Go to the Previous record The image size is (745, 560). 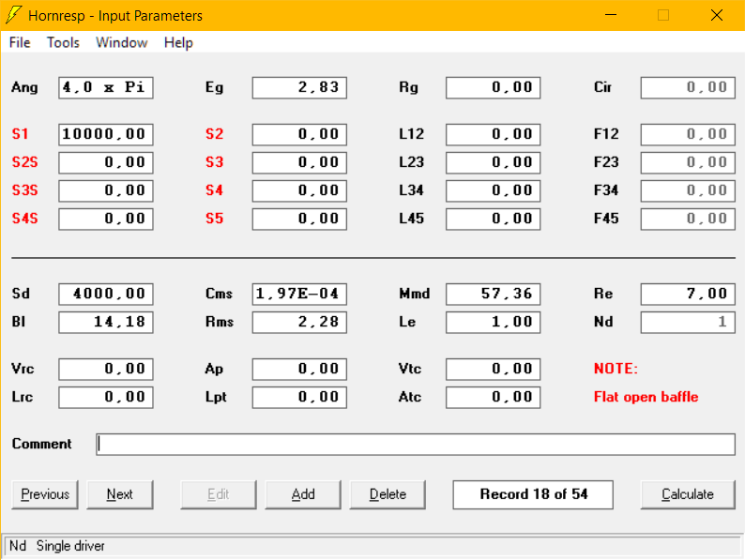pyautogui.click(x=45, y=494)
